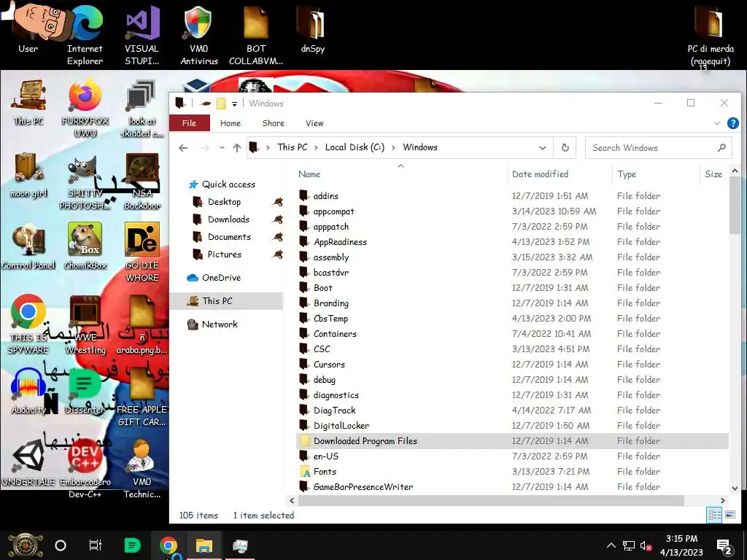Open the File ribbon tab
Screen dimensions: 747x560
click(x=189, y=122)
